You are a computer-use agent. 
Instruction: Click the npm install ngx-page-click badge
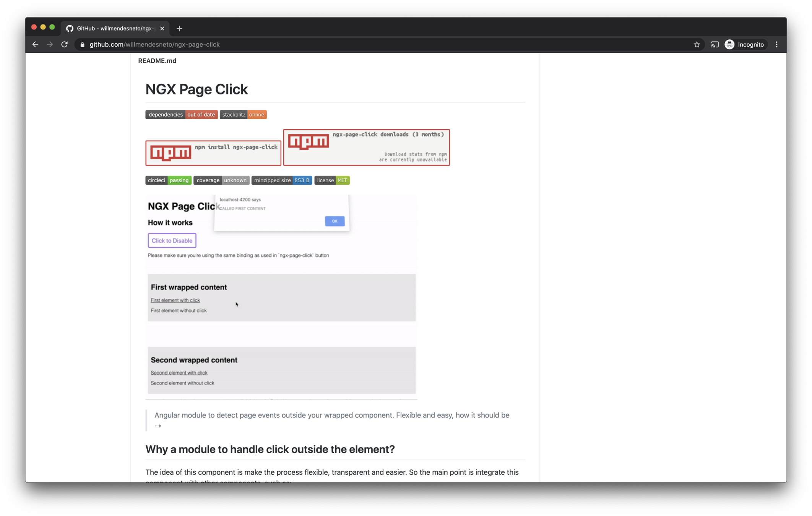tap(213, 153)
